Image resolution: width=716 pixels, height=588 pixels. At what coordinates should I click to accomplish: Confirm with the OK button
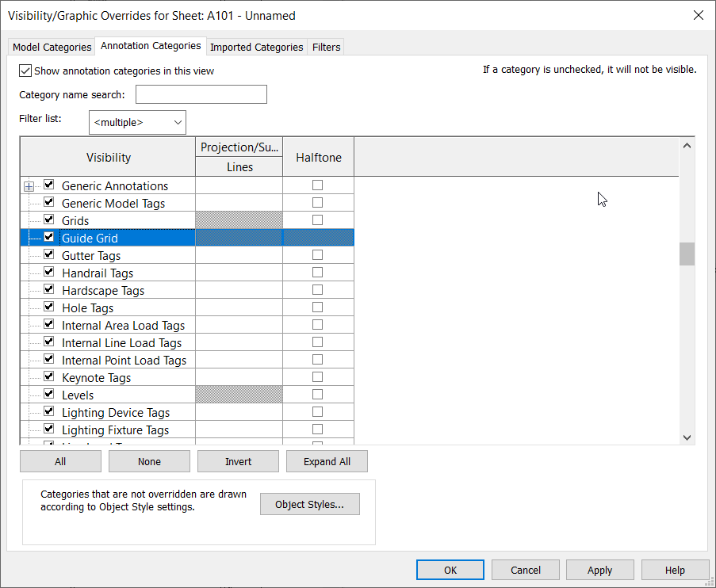[x=450, y=569]
